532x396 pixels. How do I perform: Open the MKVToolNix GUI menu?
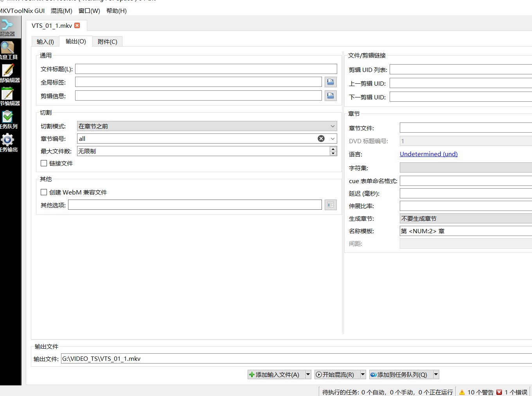(x=22, y=11)
